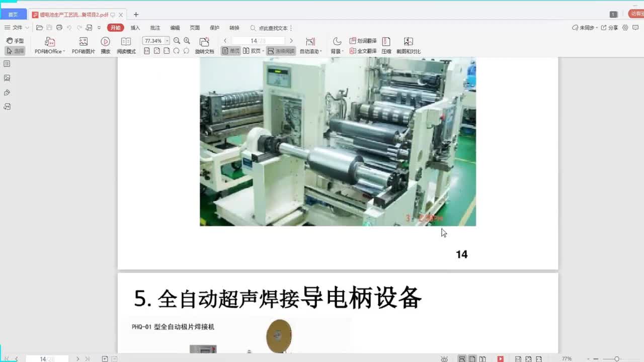Screen dimensions: 644x362
Task: Open settings gear in top right
Action: [625, 28]
